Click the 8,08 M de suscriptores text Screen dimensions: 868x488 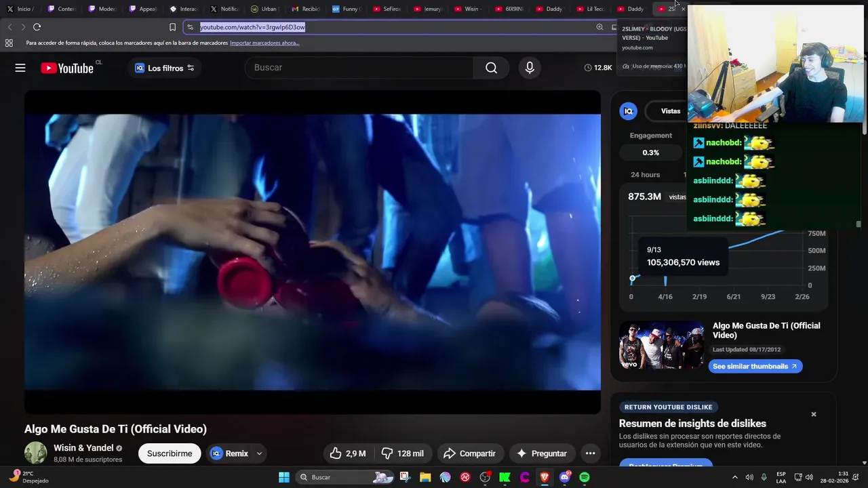tap(88, 460)
